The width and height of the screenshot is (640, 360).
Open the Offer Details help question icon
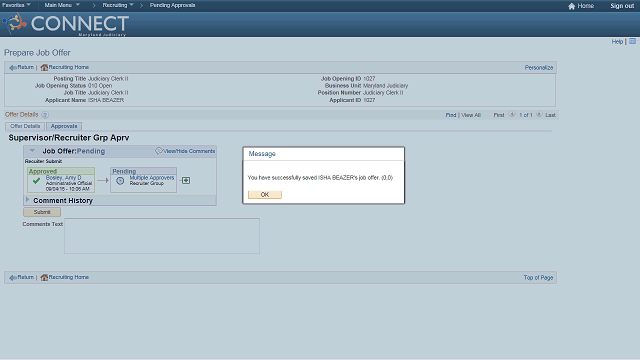(x=45, y=115)
